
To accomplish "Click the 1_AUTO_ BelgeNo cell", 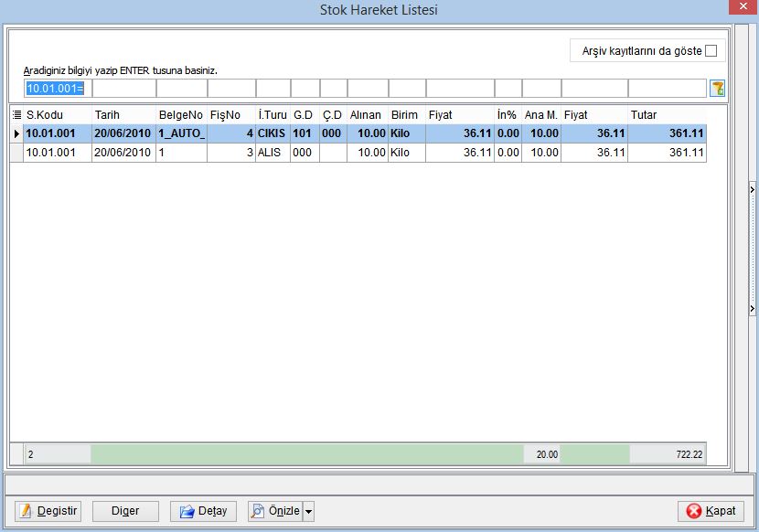I will coord(182,133).
